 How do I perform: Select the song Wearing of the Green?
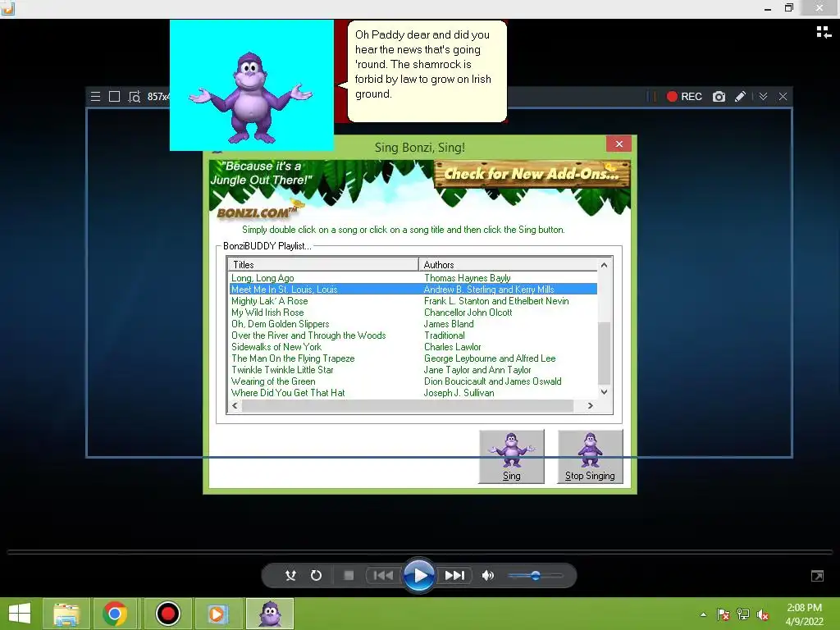click(273, 381)
